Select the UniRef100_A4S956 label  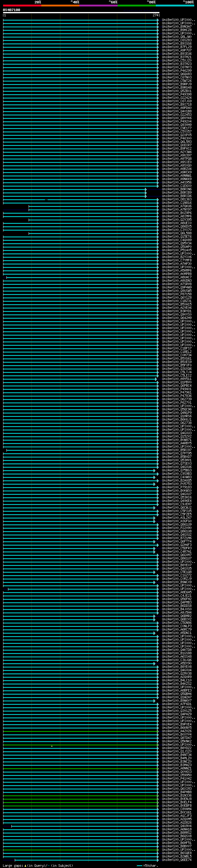pos(177,183)
